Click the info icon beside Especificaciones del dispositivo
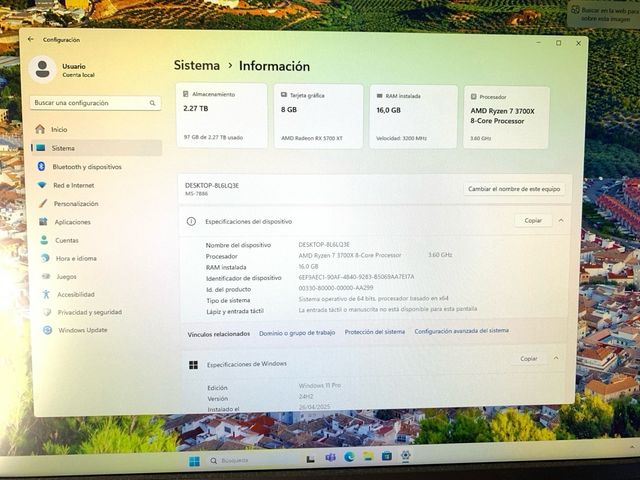640x480 pixels. [191, 221]
